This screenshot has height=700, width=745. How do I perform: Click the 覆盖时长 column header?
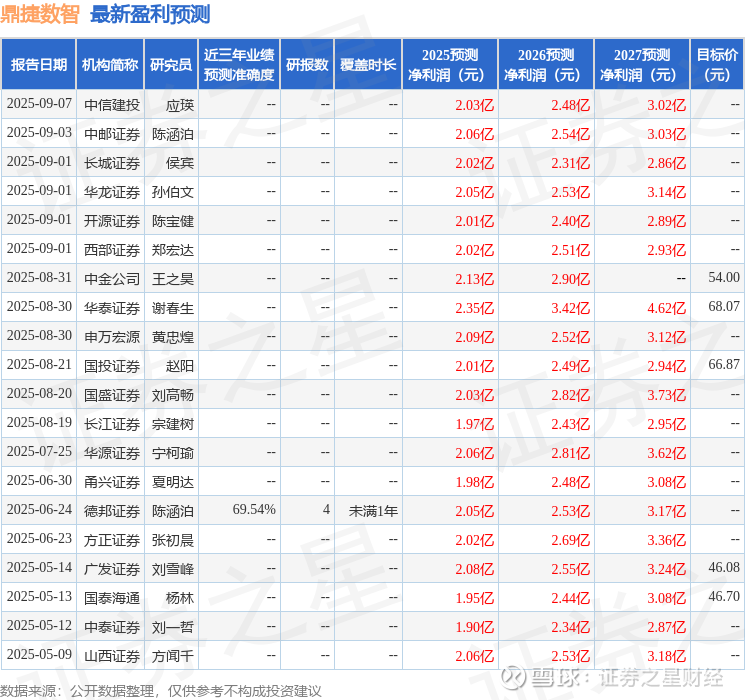[x=368, y=65]
